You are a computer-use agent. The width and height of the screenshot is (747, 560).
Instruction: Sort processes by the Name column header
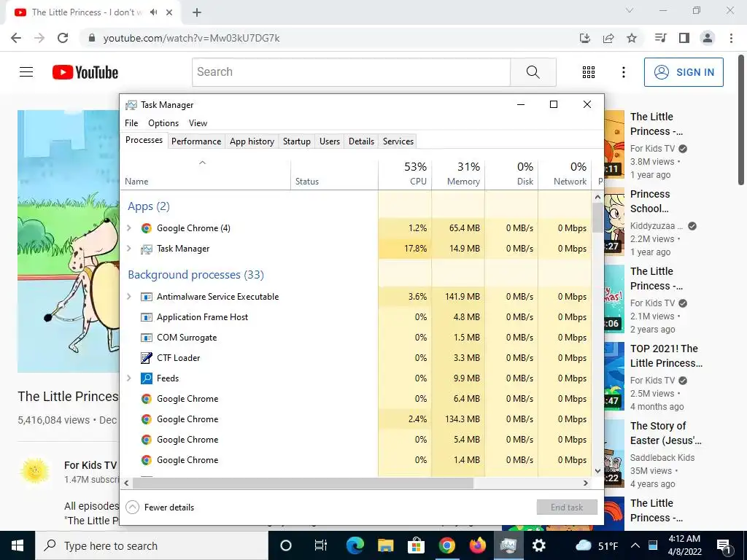[206, 174]
